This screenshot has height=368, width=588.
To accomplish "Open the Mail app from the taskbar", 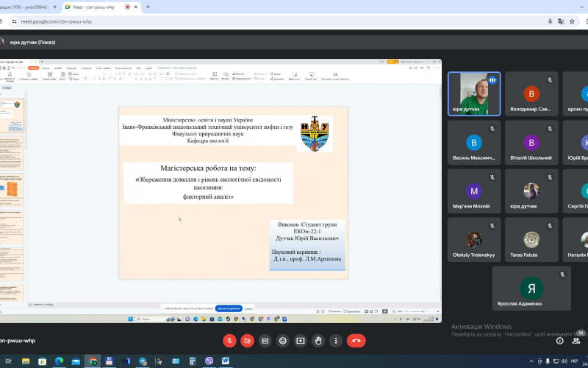I will coord(76,361).
